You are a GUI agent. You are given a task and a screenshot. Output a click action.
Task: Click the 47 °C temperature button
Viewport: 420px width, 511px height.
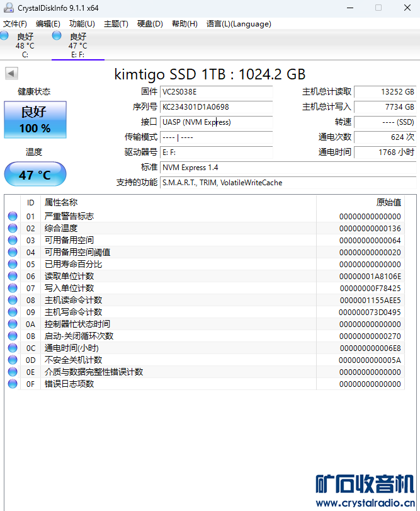click(x=35, y=175)
